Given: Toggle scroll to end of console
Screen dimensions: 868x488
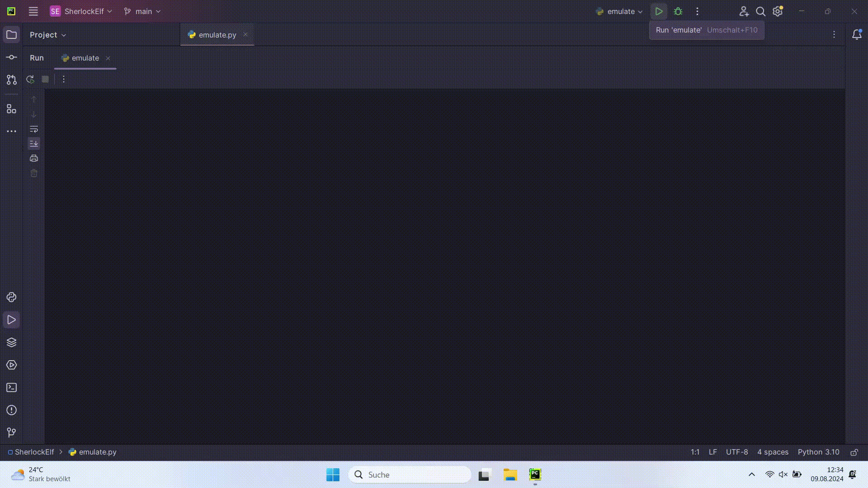Looking at the screenshot, I should tap(34, 144).
